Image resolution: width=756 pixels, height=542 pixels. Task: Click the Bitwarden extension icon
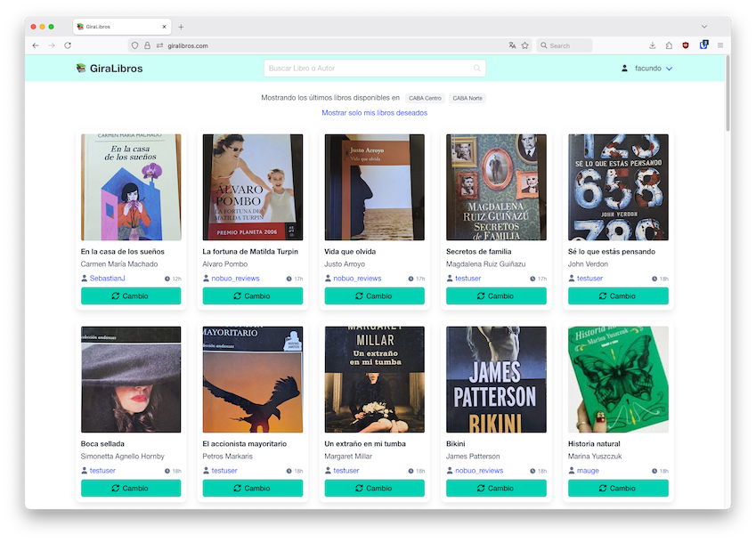click(x=703, y=45)
